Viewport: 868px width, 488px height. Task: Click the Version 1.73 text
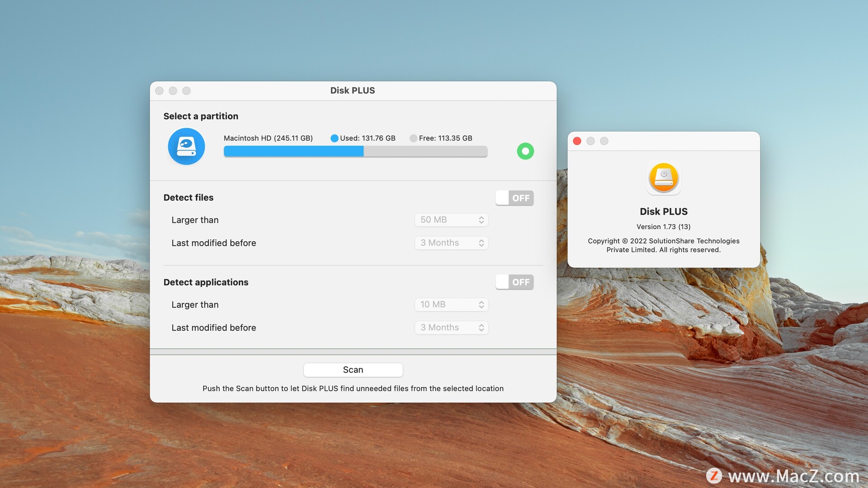(x=663, y=227)
